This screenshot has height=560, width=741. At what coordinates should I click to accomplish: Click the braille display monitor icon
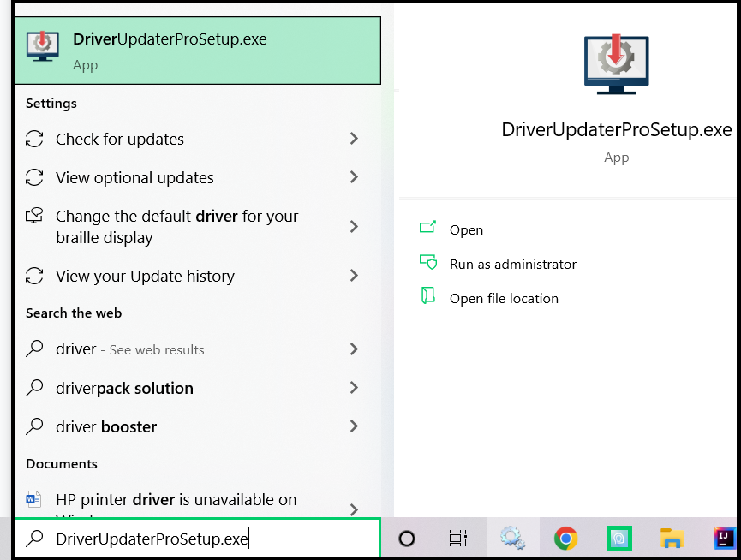pyautogui.click(x=34, y=216)
